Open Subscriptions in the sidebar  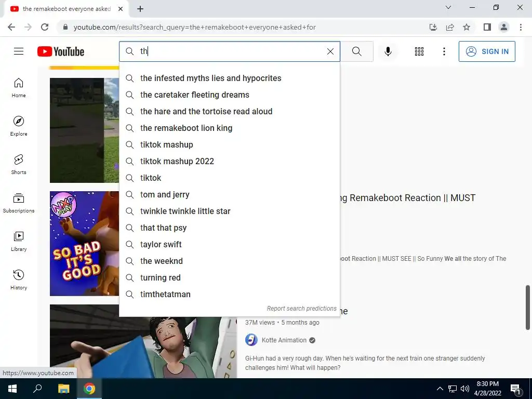[19, 203]
